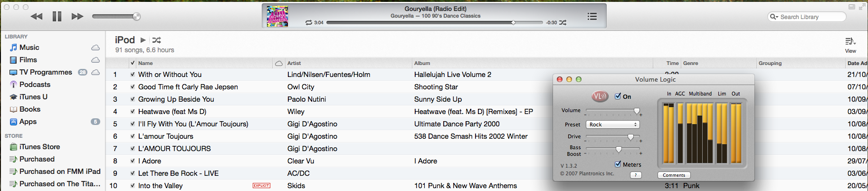The image size is (868, 191).
Task: Click the cloud icon next to TV Programmes
Action: pyautogui.click(x=95, y=72)
